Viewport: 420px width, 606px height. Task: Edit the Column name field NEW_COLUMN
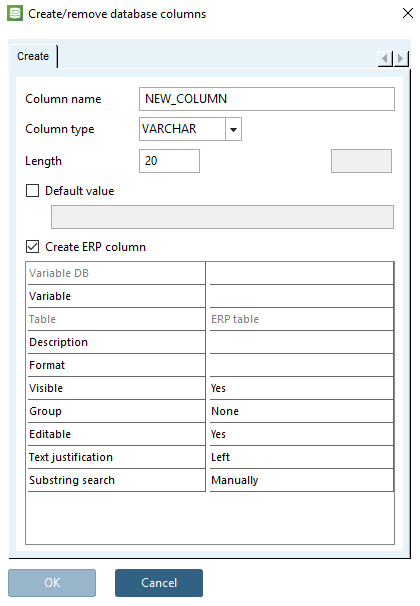pos(267,99)
